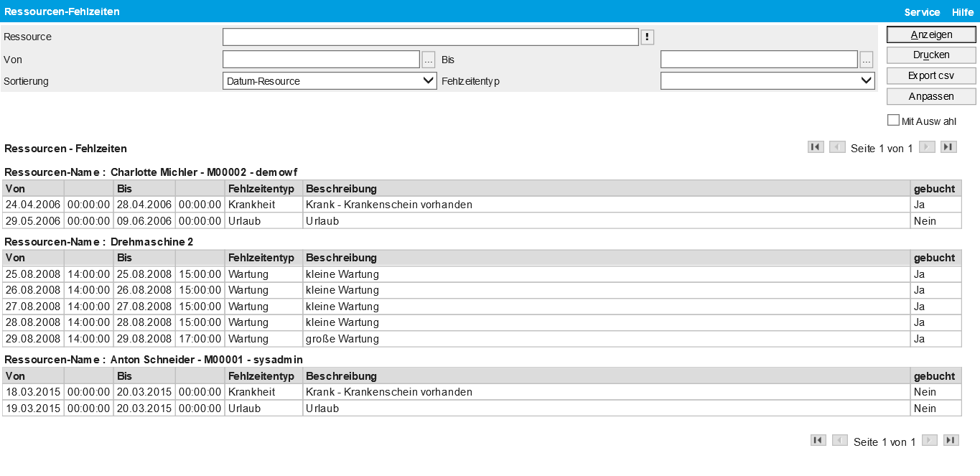Viewport: 980px width, 476px height.
Task: Focus the Ressource input field
Action: click(430, 37)
